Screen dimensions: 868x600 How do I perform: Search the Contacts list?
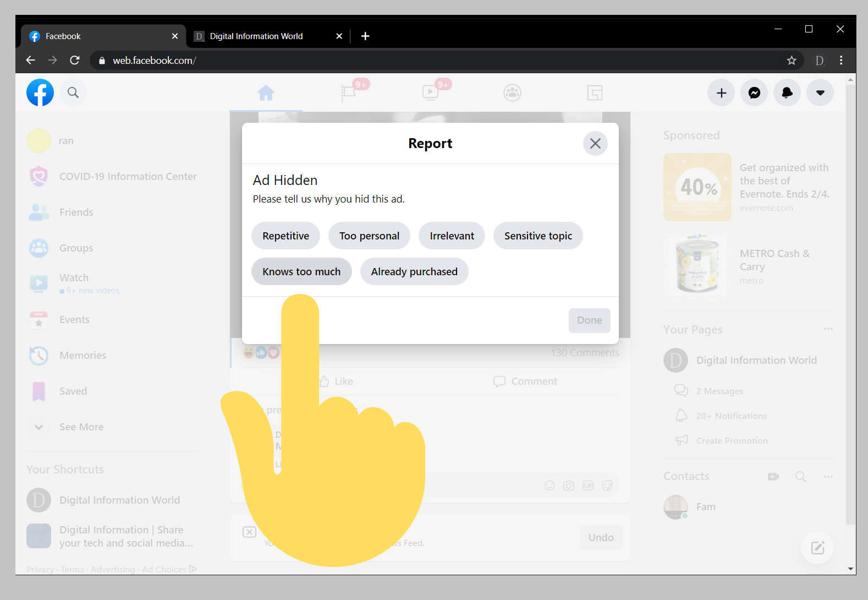801,477
